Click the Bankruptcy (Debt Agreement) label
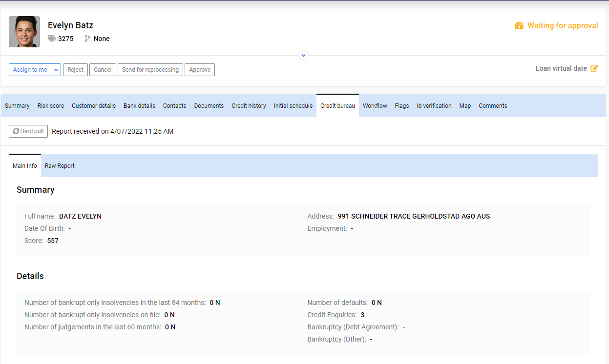Viewport: 609px width, 364px height. [353, 327]
